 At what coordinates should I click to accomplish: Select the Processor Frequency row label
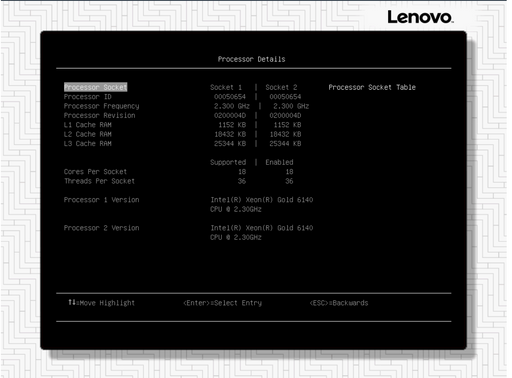coord(102,106)
